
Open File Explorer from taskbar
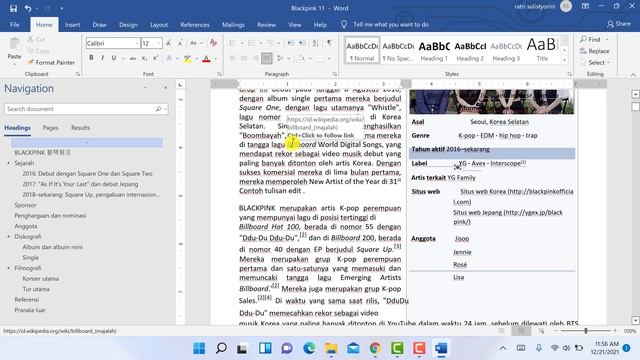(331, 348)
